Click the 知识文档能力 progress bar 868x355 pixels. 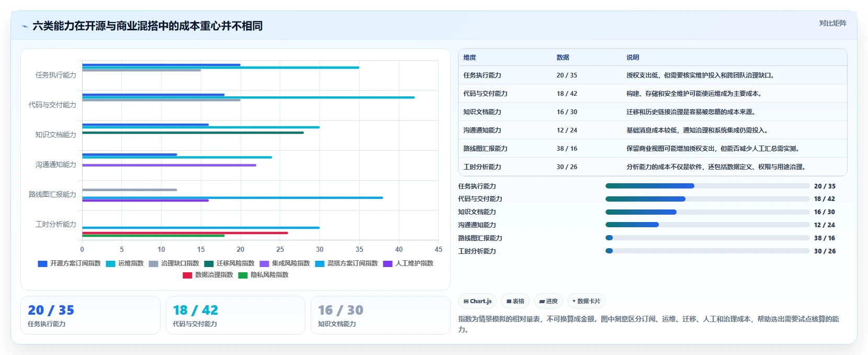coord(707,212)
